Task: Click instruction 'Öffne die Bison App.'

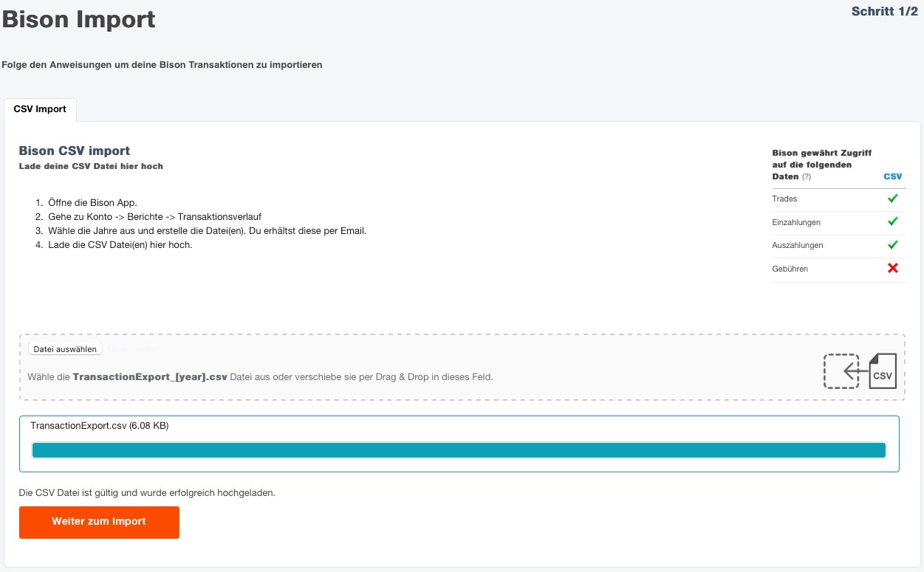Action: pyautogui.click(x=93, y=202)
